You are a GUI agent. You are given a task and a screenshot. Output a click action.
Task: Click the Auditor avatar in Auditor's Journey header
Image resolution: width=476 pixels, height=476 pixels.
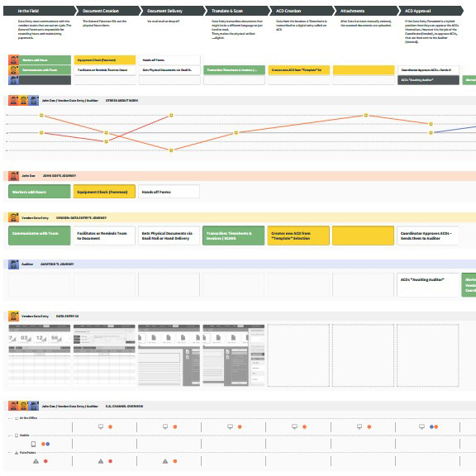coord(13,264)
